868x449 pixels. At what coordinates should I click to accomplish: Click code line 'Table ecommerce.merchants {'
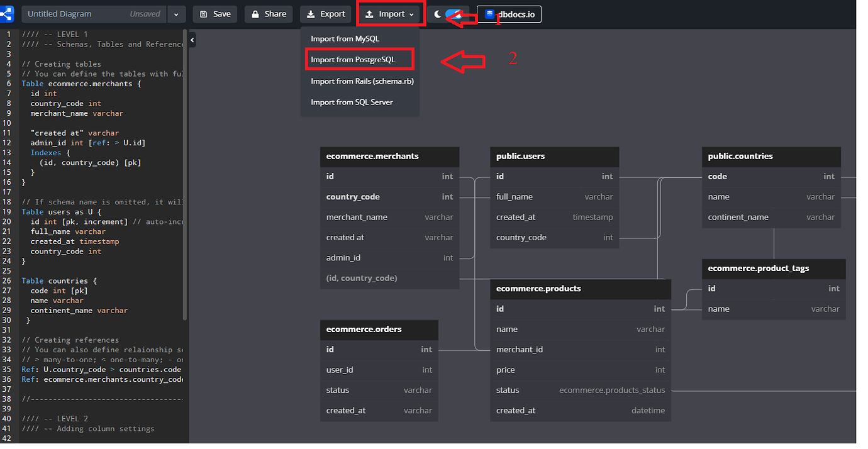tap(82, 84)
